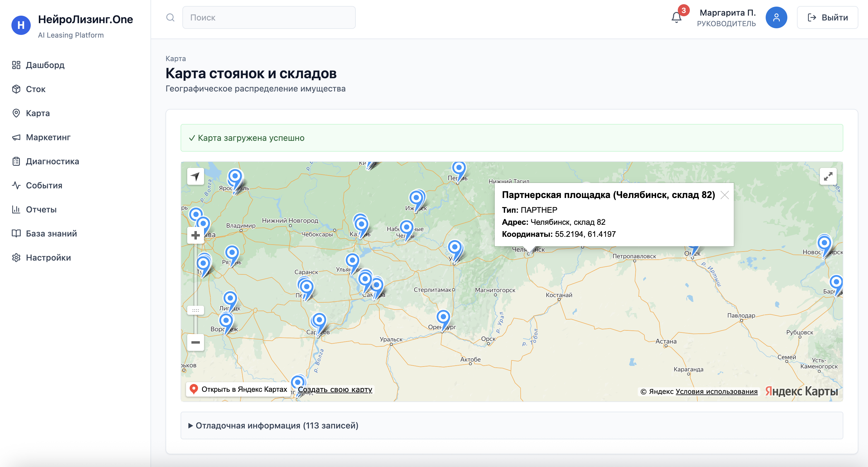The height and width of the screenshot is (467, 868).
Task: Open Настройки settings page
Action: click(48, 258)
